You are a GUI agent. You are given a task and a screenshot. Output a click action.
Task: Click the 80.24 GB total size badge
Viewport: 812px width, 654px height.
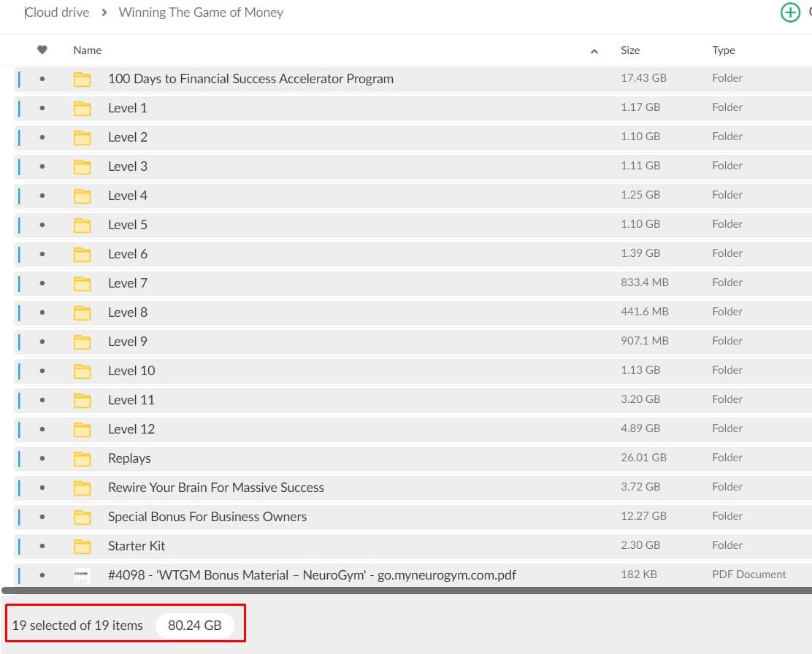(194, 626)
